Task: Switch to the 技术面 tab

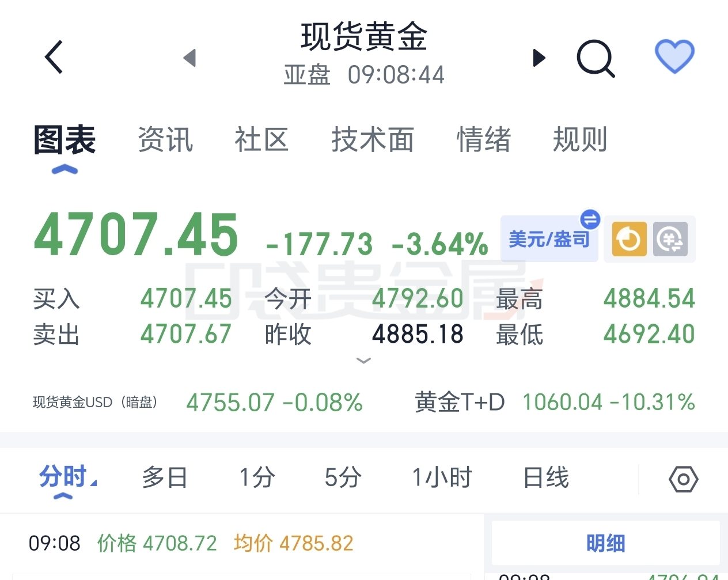Action: (373, 140)
